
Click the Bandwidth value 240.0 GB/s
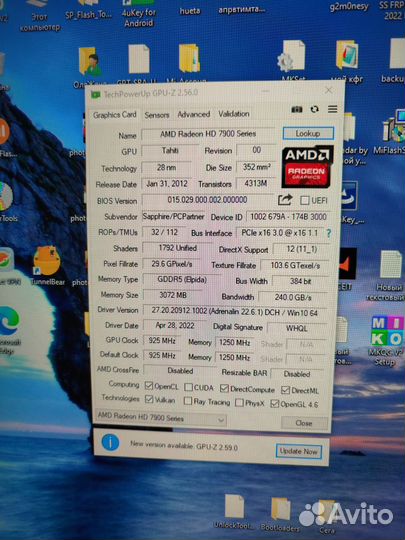(293, 297)
